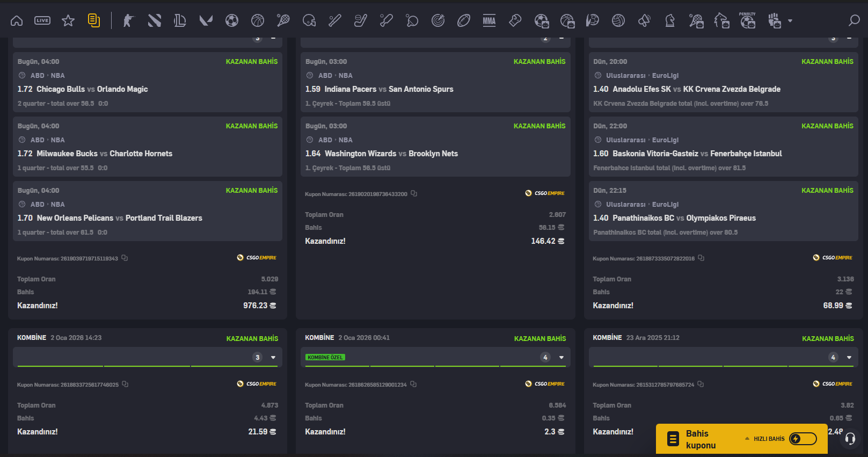Open Washington Wizards vs Brooklyn Nets match
Screen dimensions: 868x457
point(391,154)
